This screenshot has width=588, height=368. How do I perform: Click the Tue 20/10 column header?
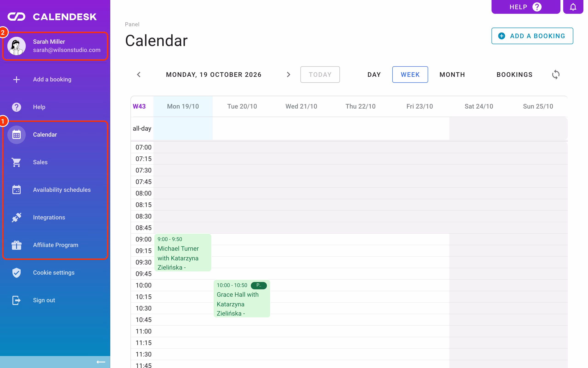pyautogui.click(x=242, y=106)
